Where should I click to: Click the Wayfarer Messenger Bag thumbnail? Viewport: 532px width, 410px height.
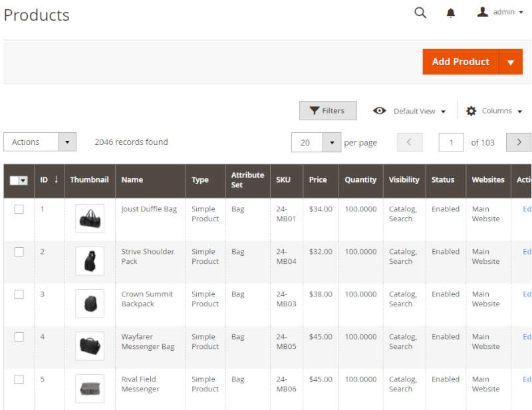(90, 347)
